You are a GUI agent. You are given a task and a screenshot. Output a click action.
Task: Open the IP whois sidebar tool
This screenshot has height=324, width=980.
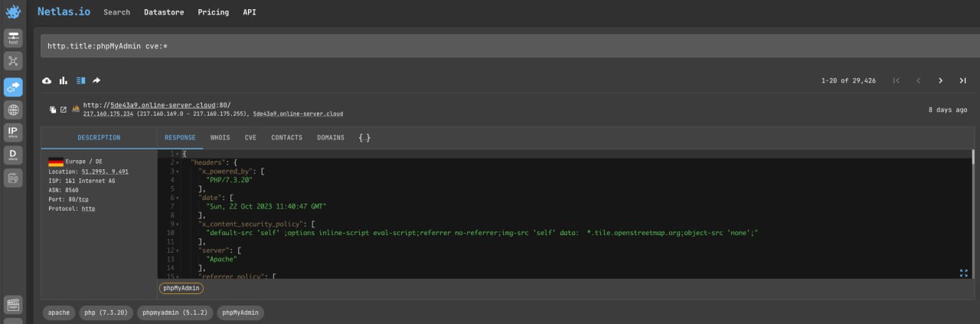[13, 133]
